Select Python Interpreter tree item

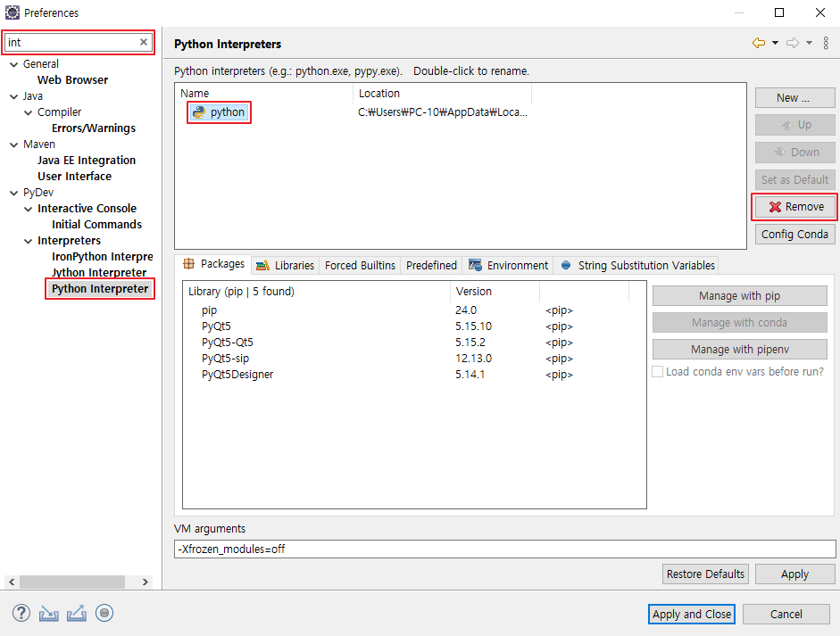tap(100, 288)
